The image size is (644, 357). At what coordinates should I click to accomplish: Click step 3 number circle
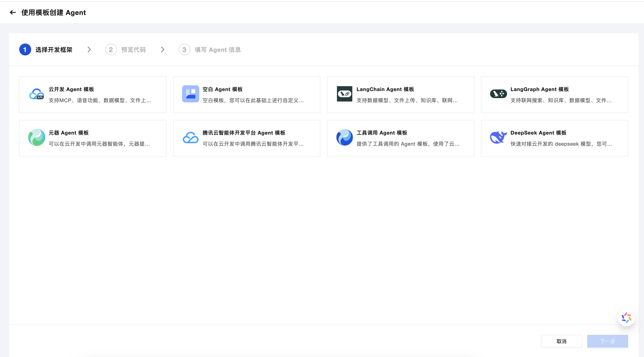tap(184, 50)
